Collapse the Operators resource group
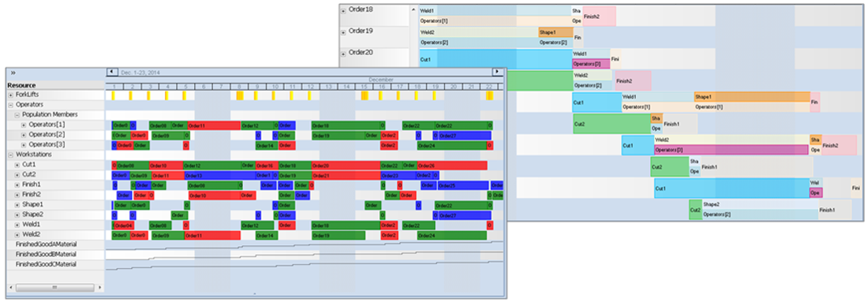Viewport: 868px width, 302px height. [10, 105]
